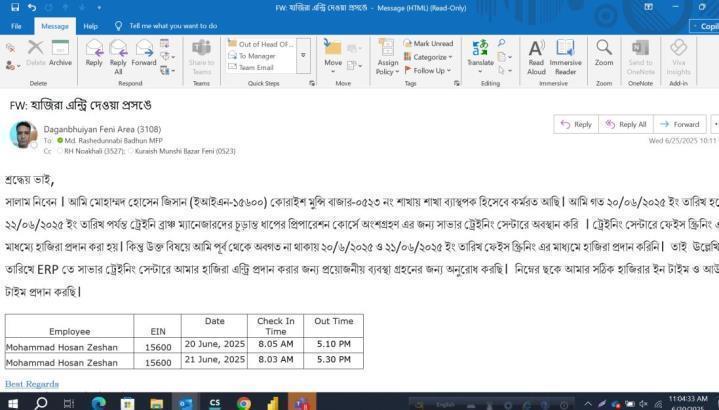The height and width of the screenshot is (410, 719).
Task: Open the Zoom dialog from ribbon
Action: 604,53
